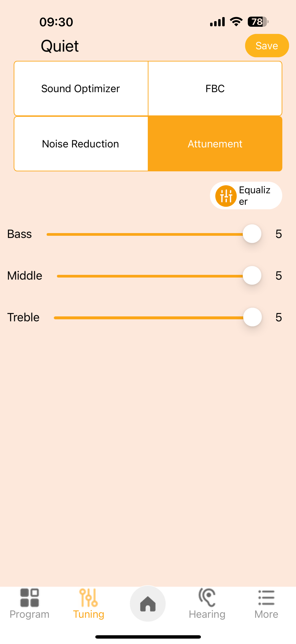Open the Noise Reduction tab
The width and height of the screenshot is (296, 644).
pos(81,144)
